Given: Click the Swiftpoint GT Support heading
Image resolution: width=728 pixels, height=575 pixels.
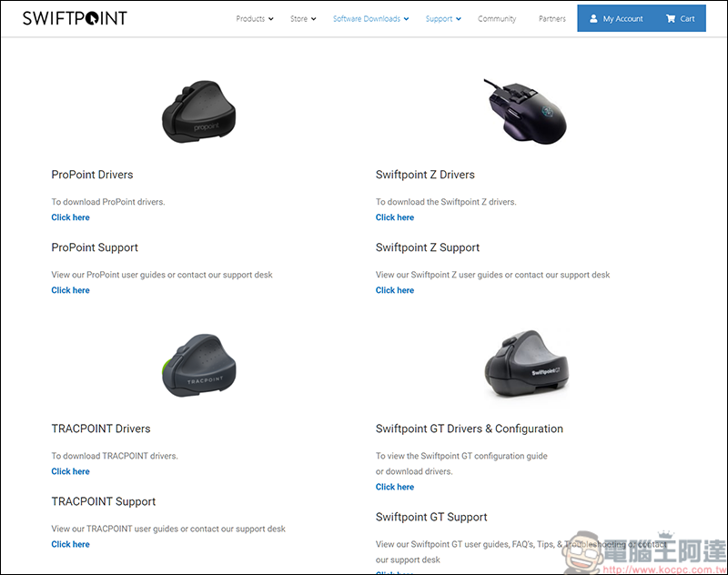Looking at the screenshot, I should [431, 517].
